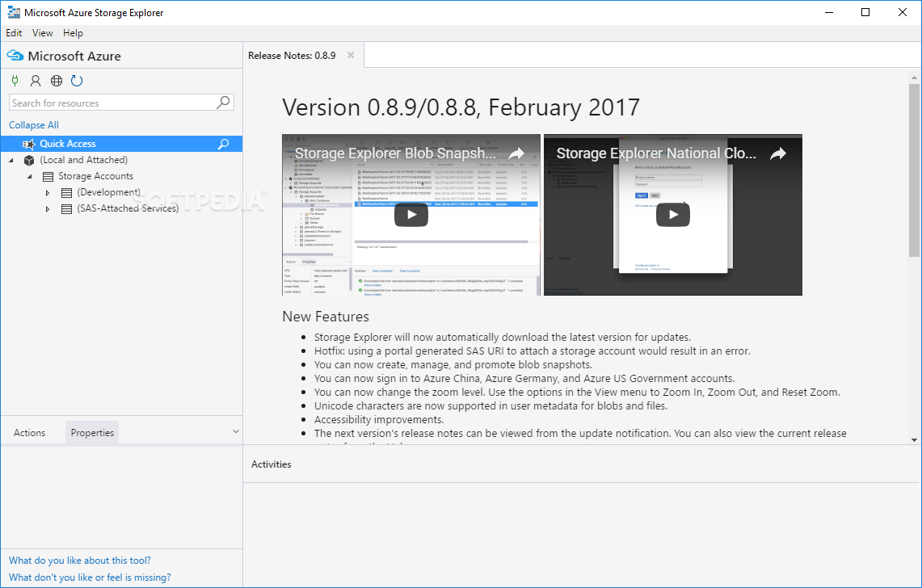Select the Quick Access tree item

tap(121, 144)
